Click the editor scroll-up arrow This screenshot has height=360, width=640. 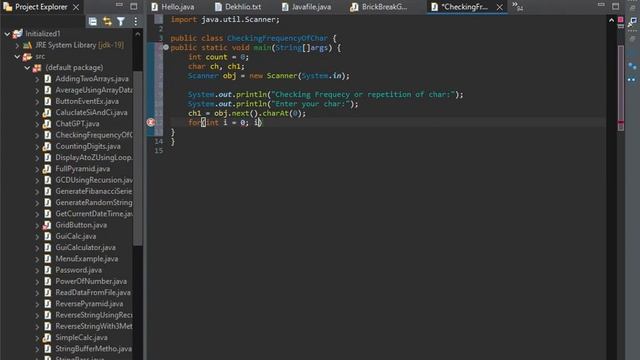(x=611, y=20)
